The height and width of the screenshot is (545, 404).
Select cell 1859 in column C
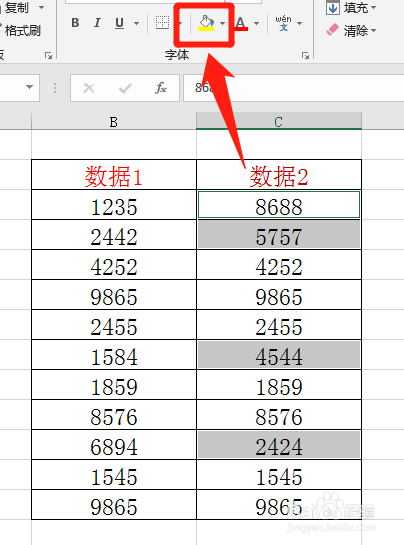[279, 384]
